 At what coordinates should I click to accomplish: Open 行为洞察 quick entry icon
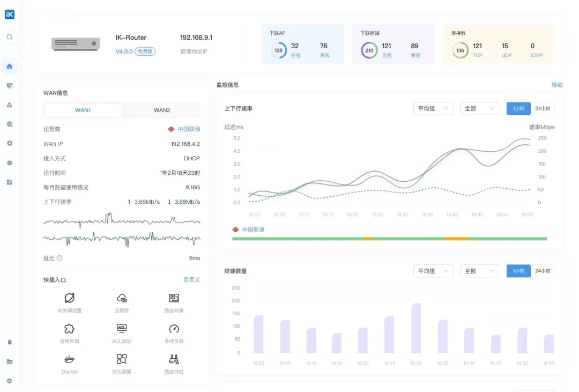[x=122, y=359]
